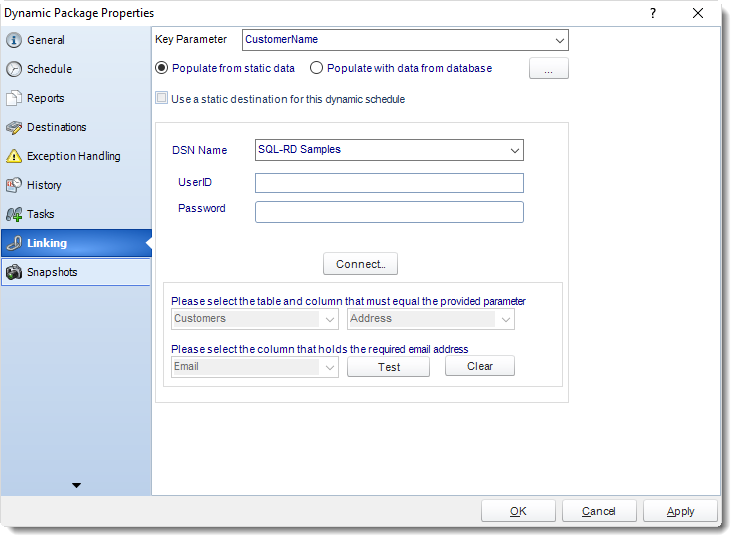Click the Snapshots camera icon
Viewport: 737px width, 542px height.
point(14,272)
